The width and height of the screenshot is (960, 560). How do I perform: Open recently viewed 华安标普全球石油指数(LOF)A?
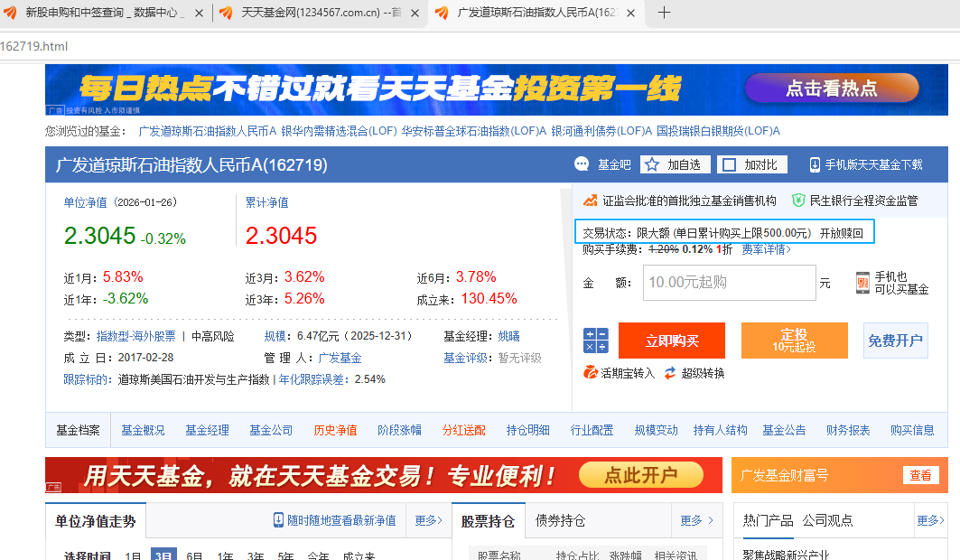[x=474, y=131]
